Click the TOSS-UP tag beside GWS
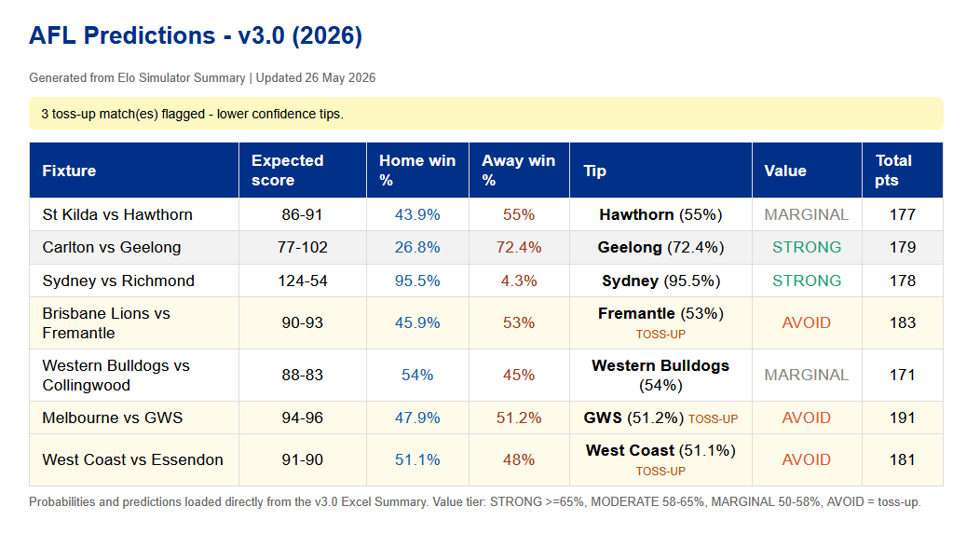This screenshot has height=534, width=980. click(714, 419)
